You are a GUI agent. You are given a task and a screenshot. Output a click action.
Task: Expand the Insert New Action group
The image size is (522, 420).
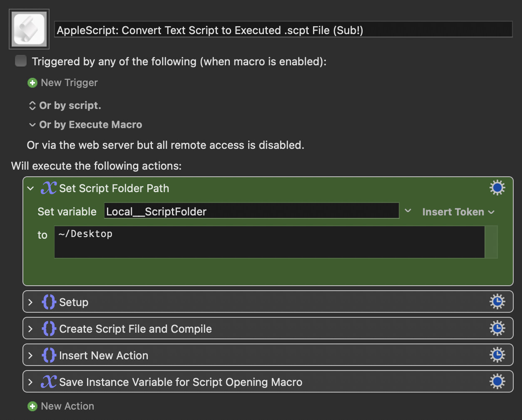30,356
